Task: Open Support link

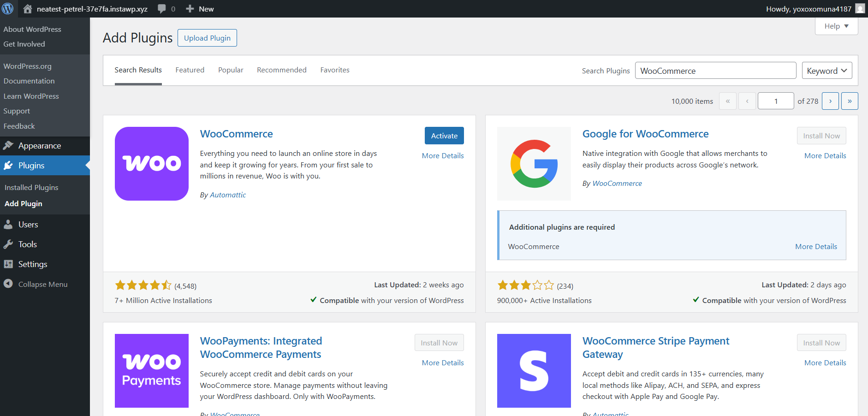Action: point(17,111)
